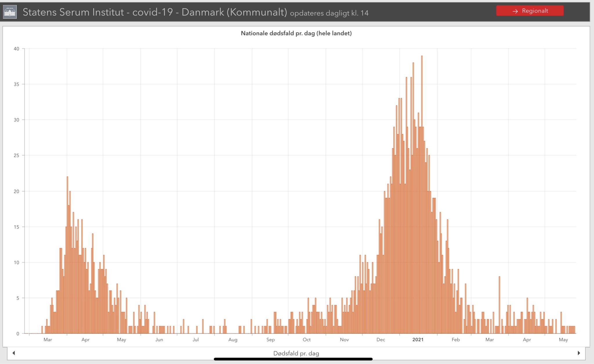Click the Jun label on the x-axis

pos(159,340)
